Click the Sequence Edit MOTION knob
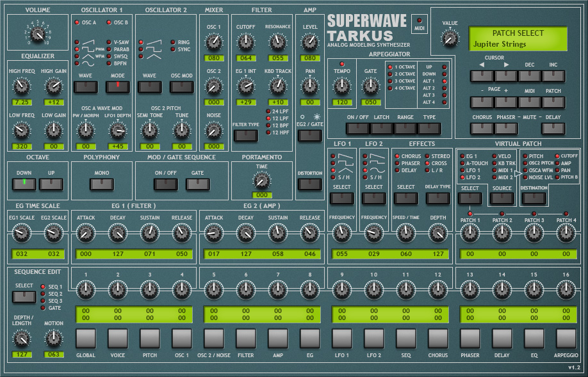This screenshot has height=377, width=588. click(x=54, y=339)
